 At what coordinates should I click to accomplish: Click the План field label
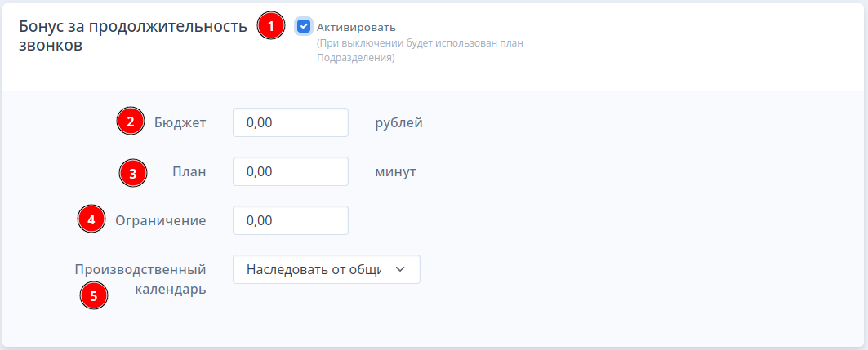(x=189, y=172)
